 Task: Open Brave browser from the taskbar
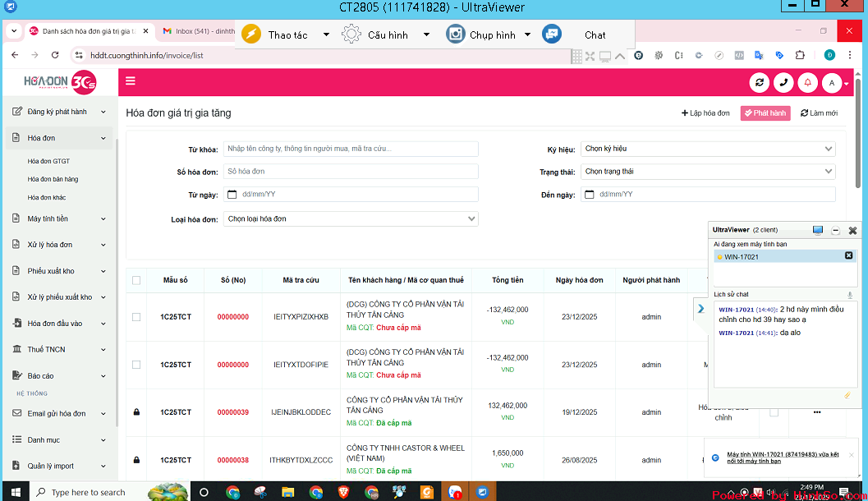click(344, 492)
